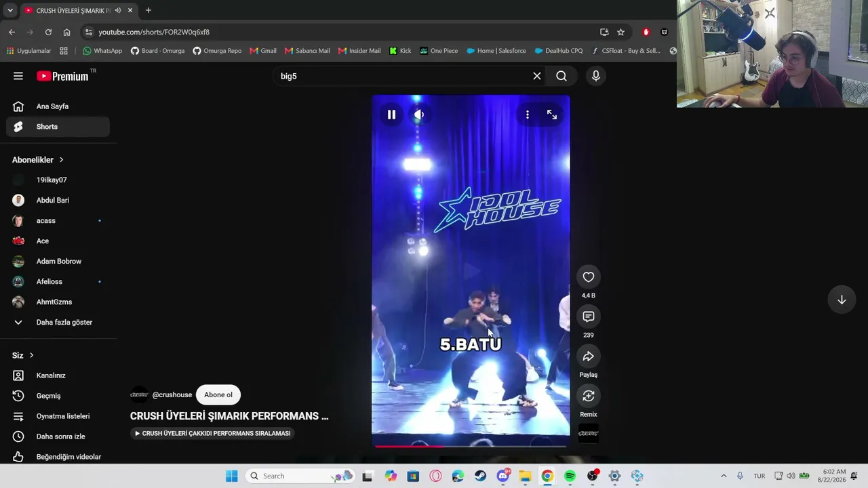
Task: Mute the tab via its speaker icon
Action: click(x=118, y=10)
